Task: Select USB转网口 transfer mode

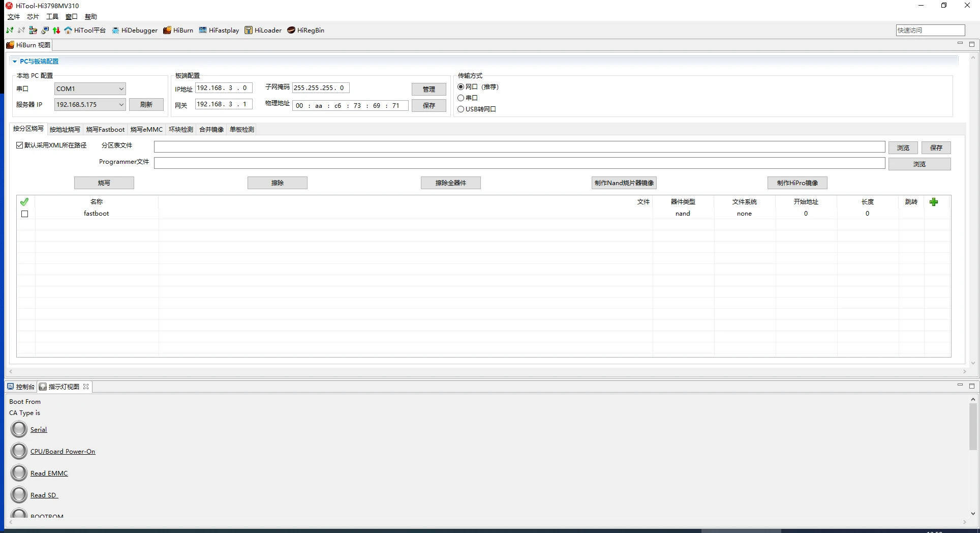Action: click(x=461, y=109)
